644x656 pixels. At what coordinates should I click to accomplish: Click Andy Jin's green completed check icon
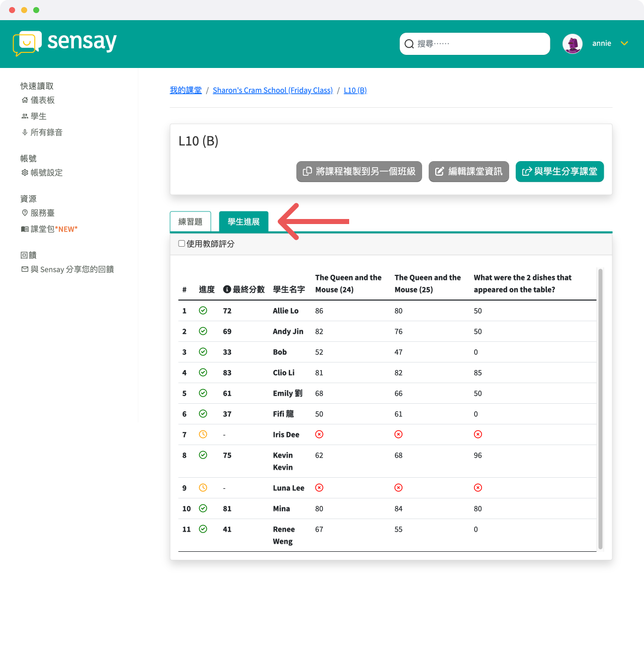pyautogui.click(x=203, y=331)
